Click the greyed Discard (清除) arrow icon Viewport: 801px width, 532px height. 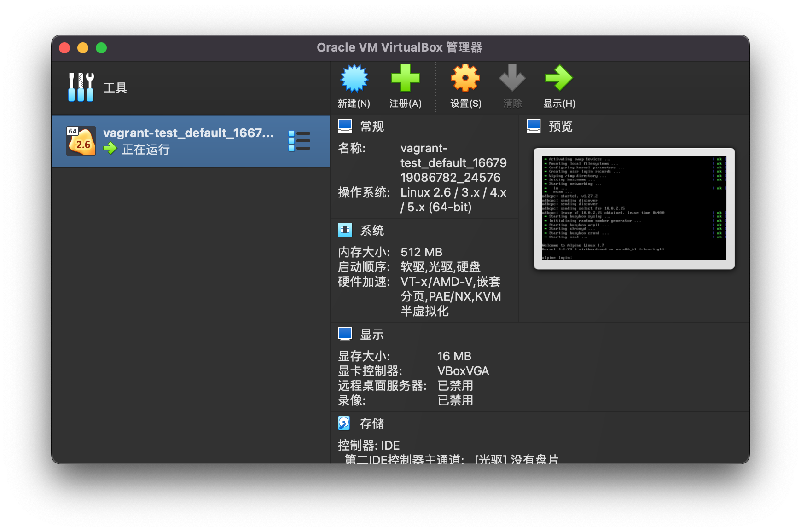tap(512, 78)
